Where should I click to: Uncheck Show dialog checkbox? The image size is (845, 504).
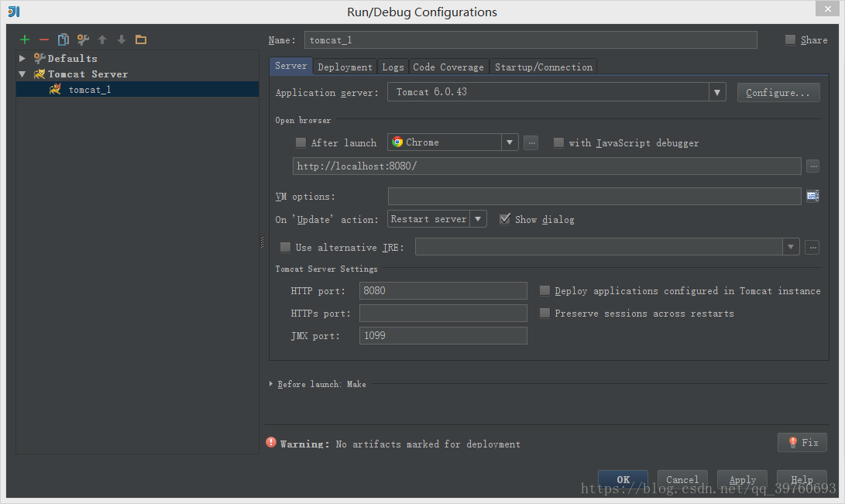point(505,219)
